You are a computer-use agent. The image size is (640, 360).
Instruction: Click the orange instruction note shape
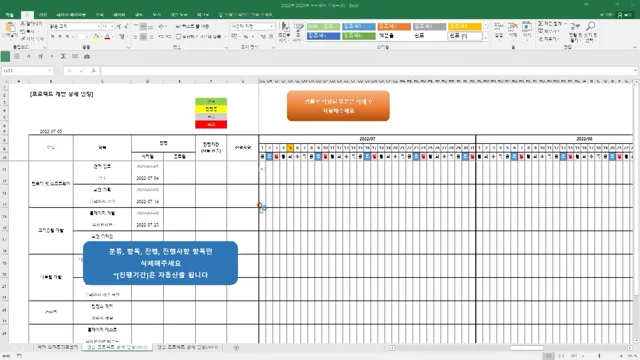338,106
